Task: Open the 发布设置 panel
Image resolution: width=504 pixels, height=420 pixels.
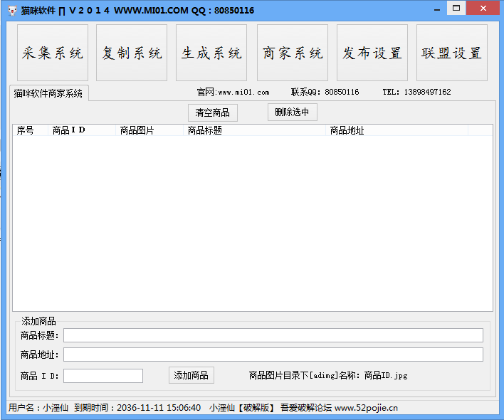Action: 372,53
